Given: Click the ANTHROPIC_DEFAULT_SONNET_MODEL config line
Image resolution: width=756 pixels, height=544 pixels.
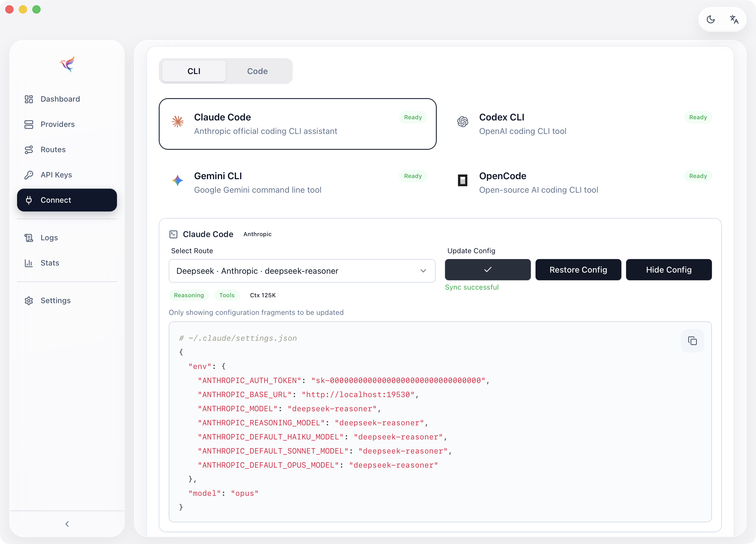Looking at the screenshot, I should tap(325, 451).
